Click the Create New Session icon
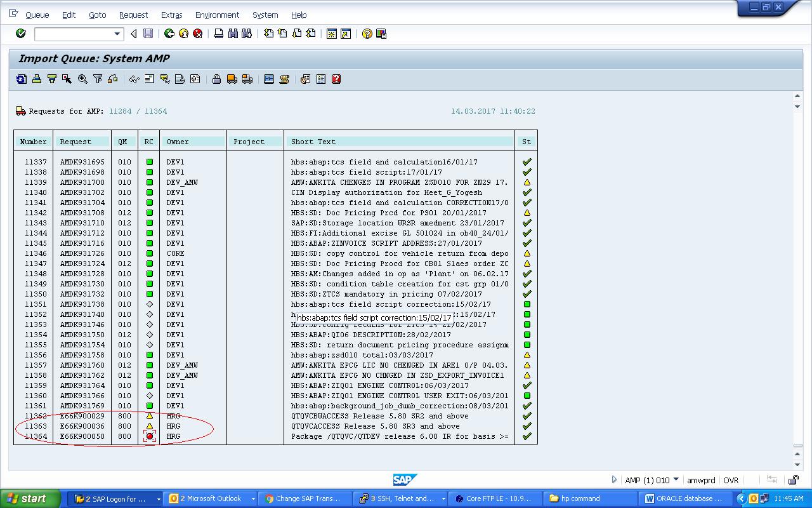This screenshot has height=508, width=812. (331, 34)
